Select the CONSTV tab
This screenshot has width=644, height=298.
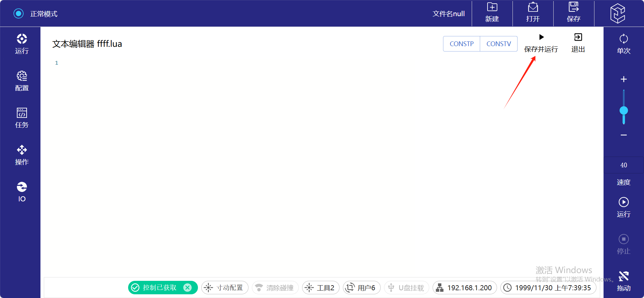point(499,44)
